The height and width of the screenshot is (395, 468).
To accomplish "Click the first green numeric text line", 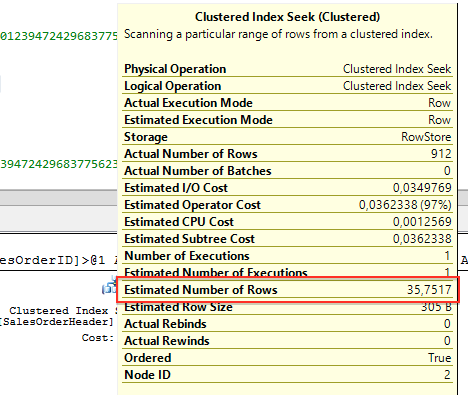I will click(x=59, y=36).
